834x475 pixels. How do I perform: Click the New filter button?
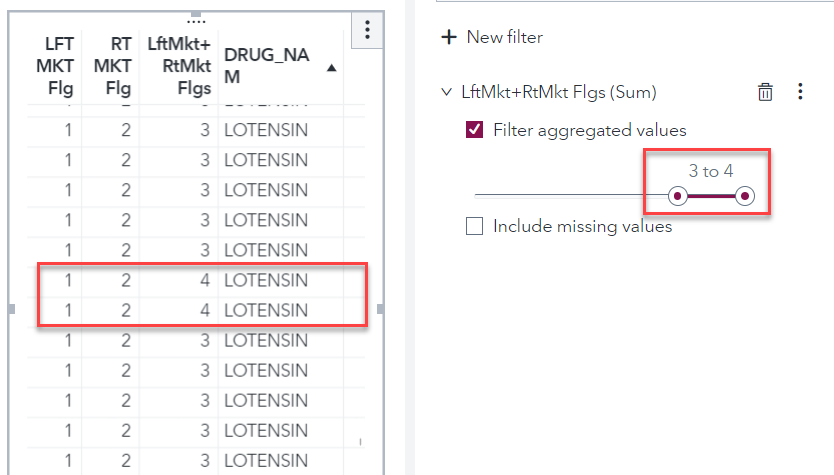(x=504, y=37)
